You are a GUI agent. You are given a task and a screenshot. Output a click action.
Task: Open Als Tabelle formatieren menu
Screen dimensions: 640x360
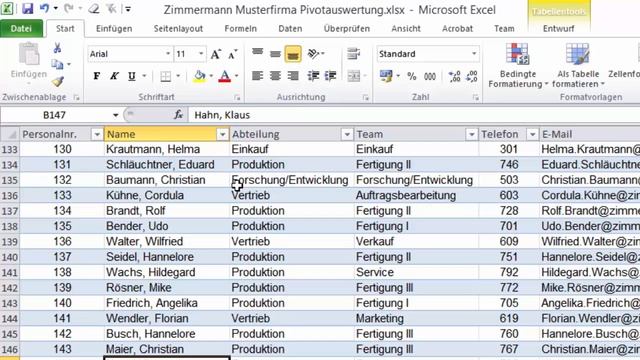(578, 65)
